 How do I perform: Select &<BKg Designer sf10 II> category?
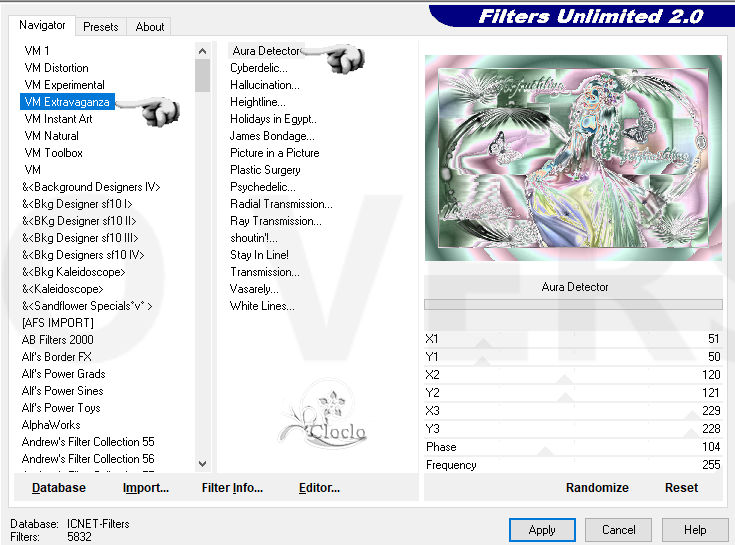pos(79,221)
